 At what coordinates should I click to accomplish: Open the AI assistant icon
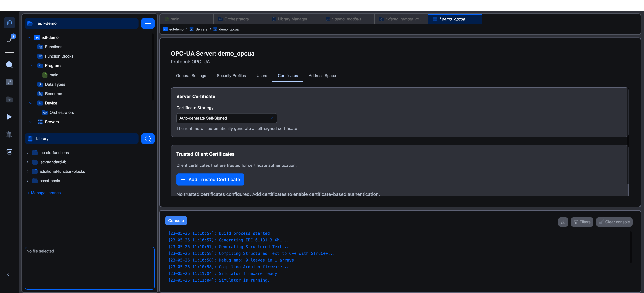pyautogui.click(x=9, y=152)
